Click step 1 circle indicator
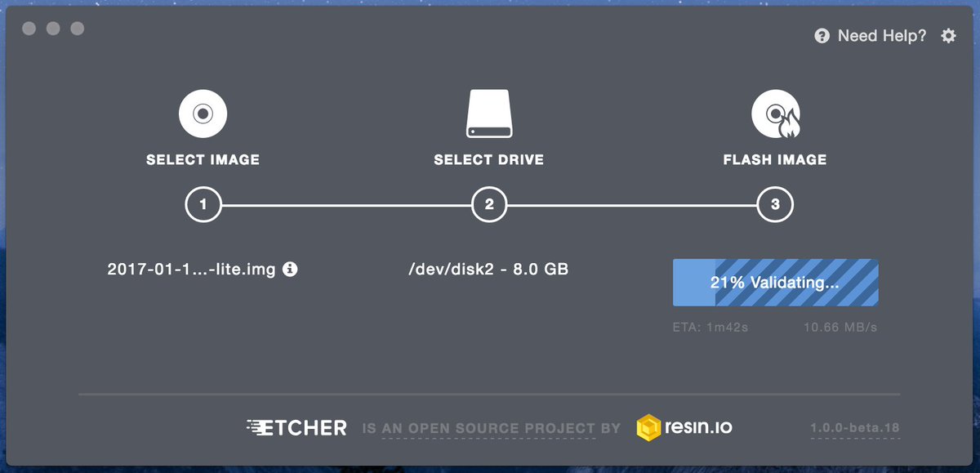 (203, 204)
